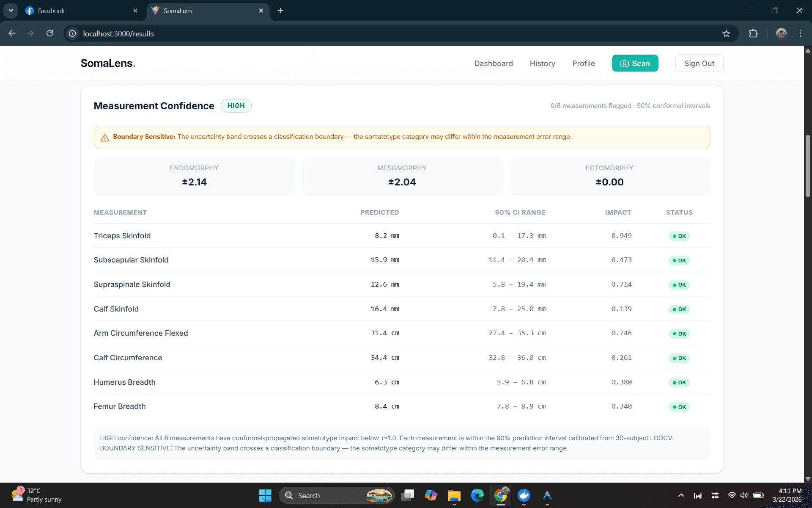This screenshot has width=812, height=508.
Task: Click the Scan button with camera icon
Action: click(x=635, y=63)
